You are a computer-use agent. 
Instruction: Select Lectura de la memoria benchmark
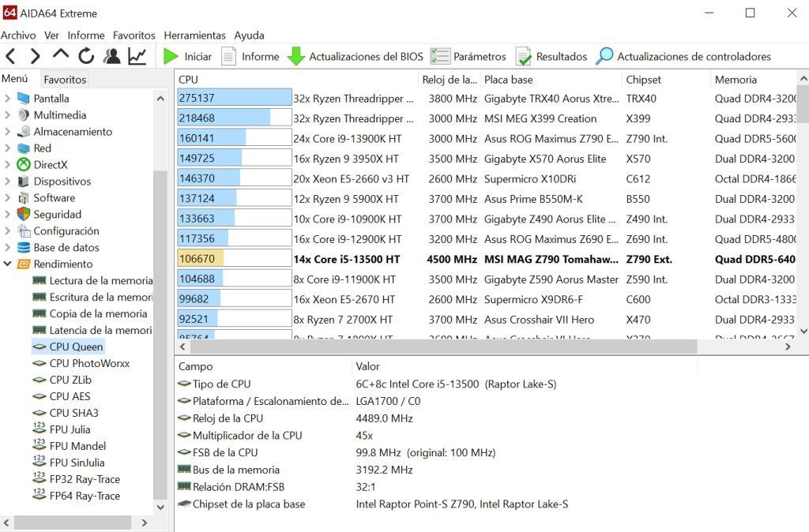click(x=100, y=280)
